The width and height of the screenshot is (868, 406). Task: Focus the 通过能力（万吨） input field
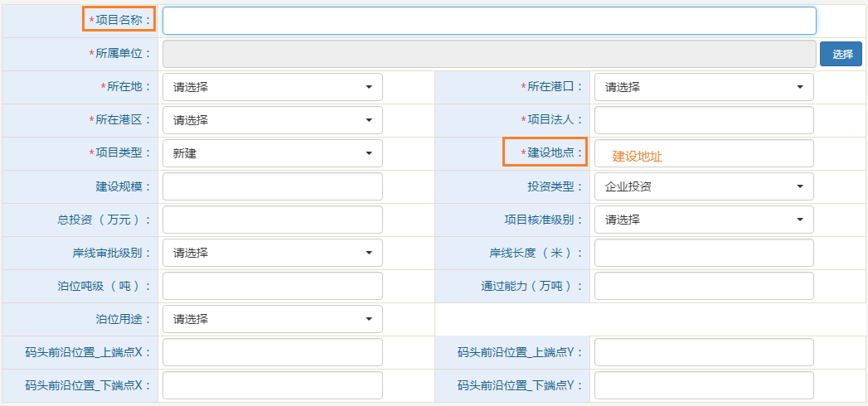pos(703,286)
